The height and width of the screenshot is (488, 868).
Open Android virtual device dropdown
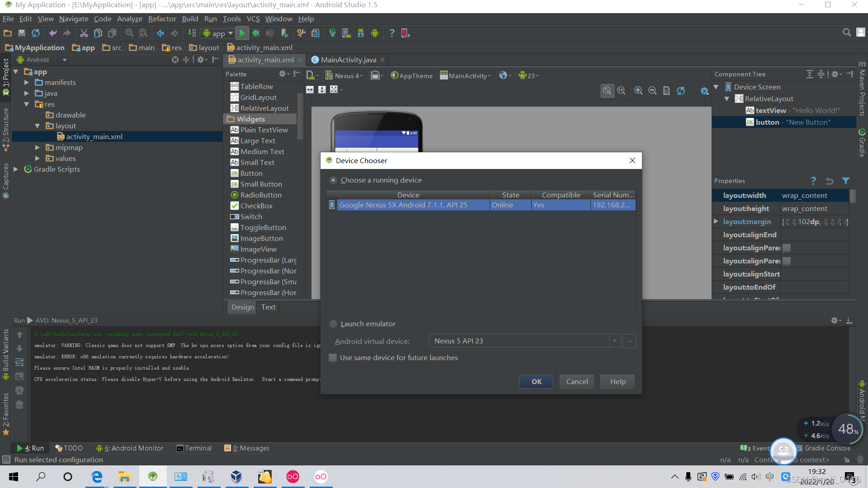coord(614,341)
